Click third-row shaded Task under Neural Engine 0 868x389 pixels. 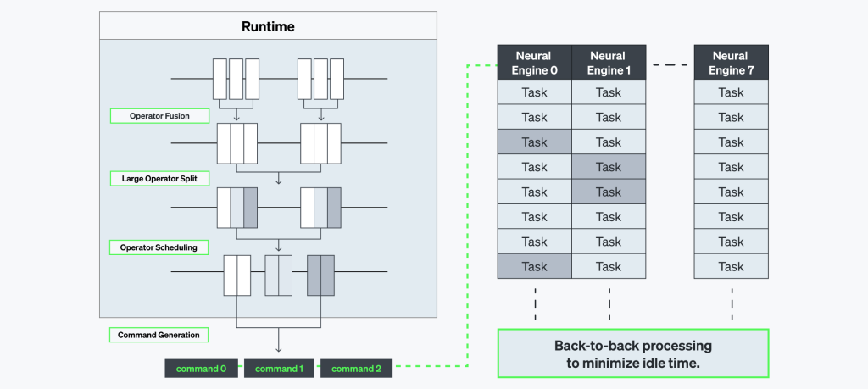pos(535,142)
